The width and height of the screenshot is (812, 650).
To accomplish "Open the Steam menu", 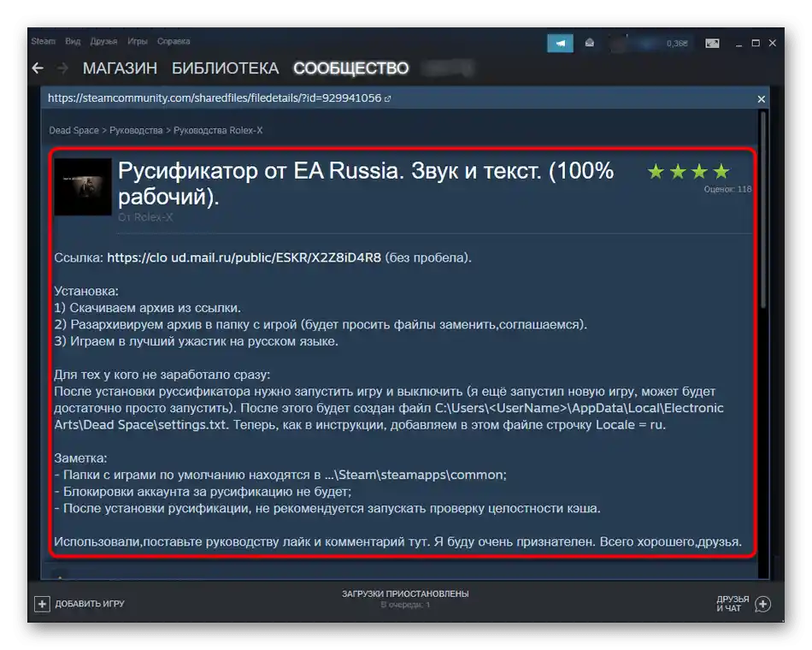I will coord(43,41).
